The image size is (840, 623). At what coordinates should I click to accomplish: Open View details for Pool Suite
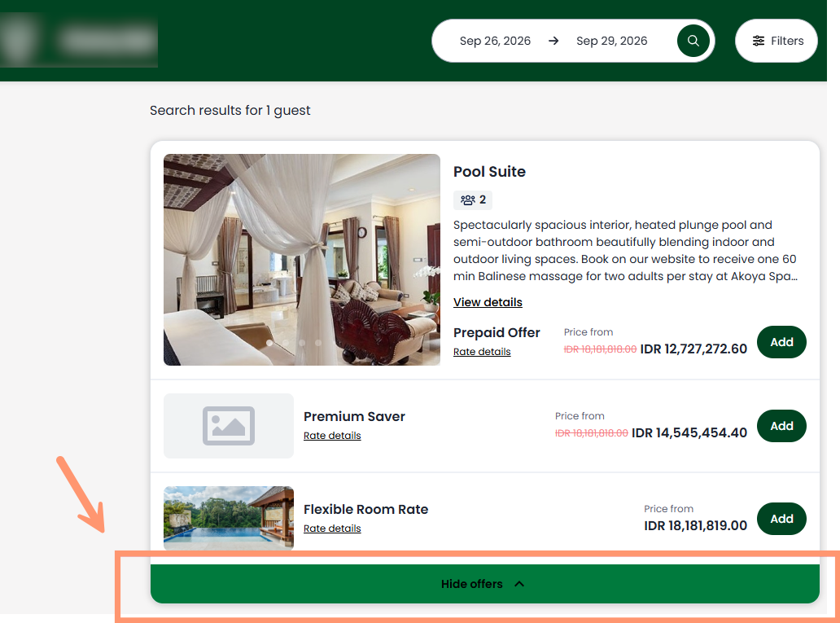pos(488,302)
